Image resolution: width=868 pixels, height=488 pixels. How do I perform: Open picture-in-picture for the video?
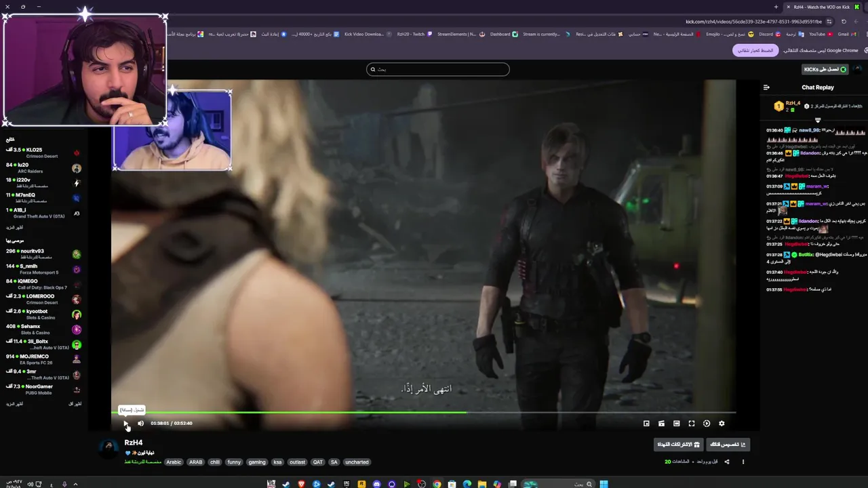click(x=646, y=424)
